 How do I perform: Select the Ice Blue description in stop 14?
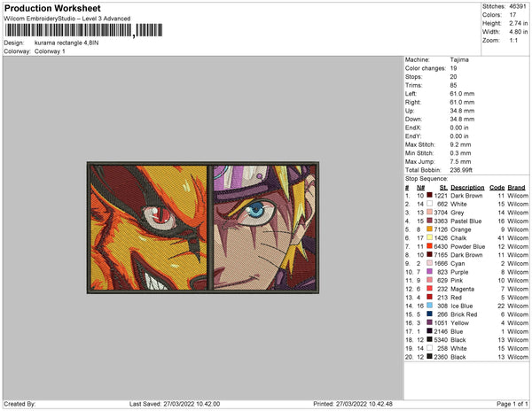461,306
